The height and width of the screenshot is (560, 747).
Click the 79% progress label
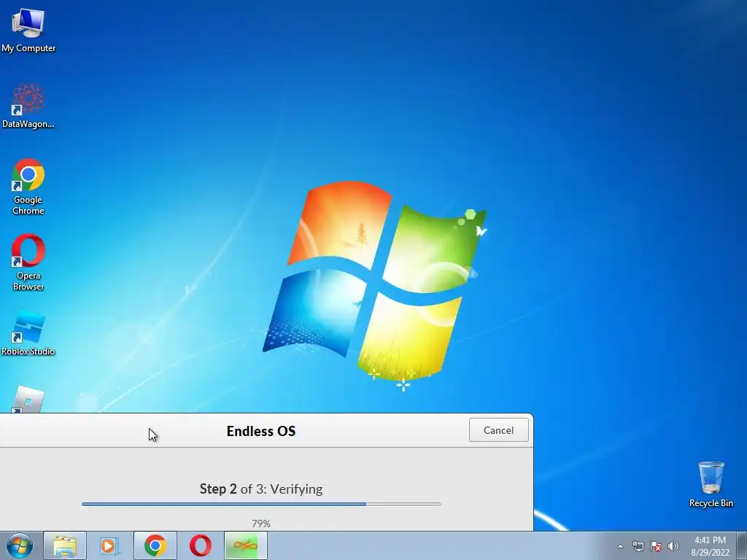[x=261, y=524]
